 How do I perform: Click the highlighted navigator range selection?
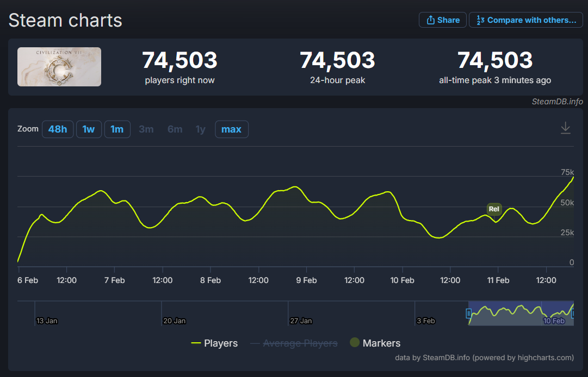(521, 313)
